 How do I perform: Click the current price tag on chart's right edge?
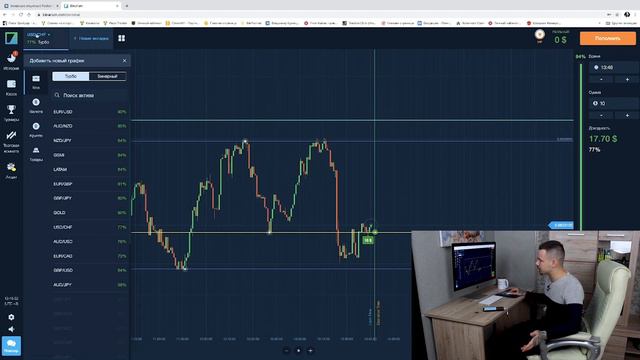(561, 225)
